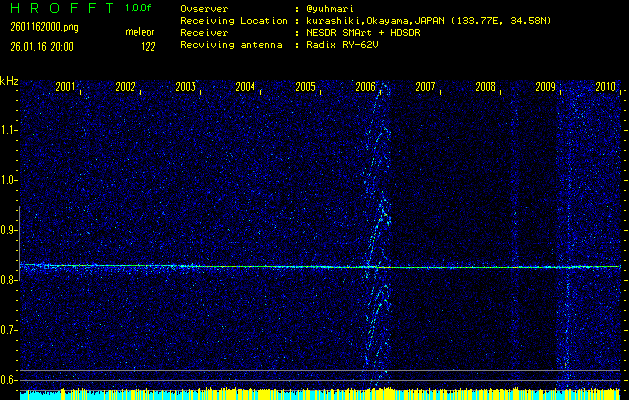Viewport: 629px width, 400px height.
Task: Click the 0.9 frequency axis label
Action: click(9, 230)
